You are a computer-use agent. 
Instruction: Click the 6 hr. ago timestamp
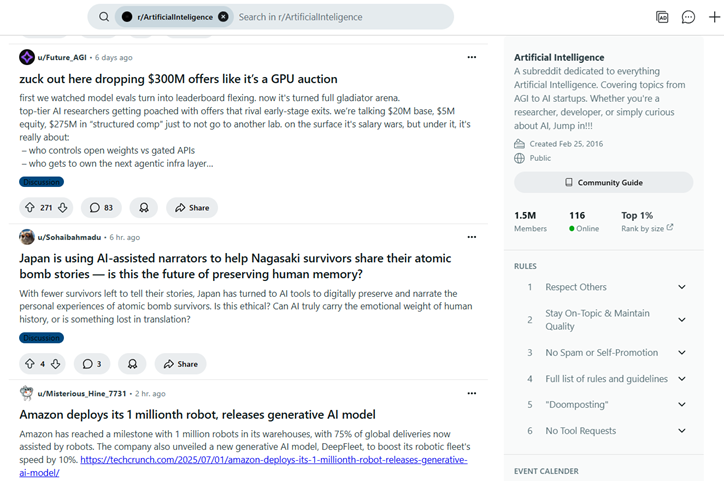coord(125,237)
